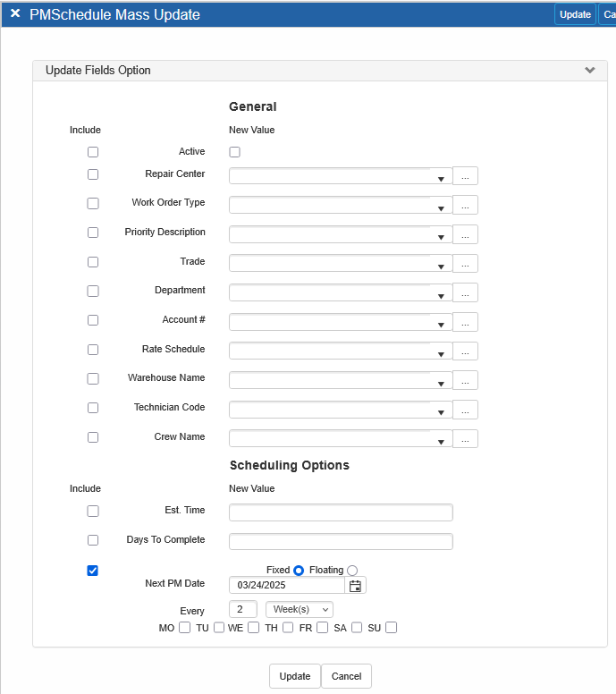Screen dimensions: 616x694
Task: Check Include box for Days To Complete
Action: point(93,540)
